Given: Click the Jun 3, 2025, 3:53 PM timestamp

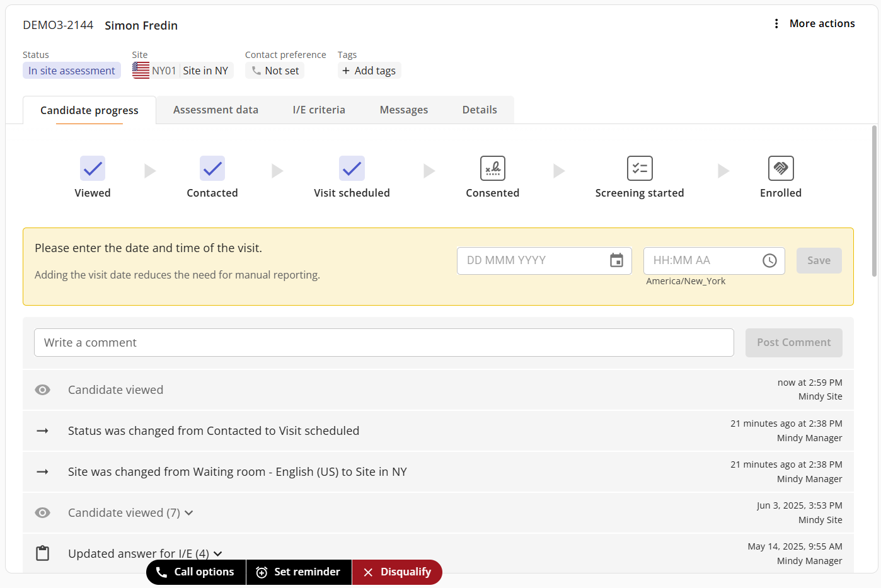Looking at the screenshot, I should pos(799,505).
